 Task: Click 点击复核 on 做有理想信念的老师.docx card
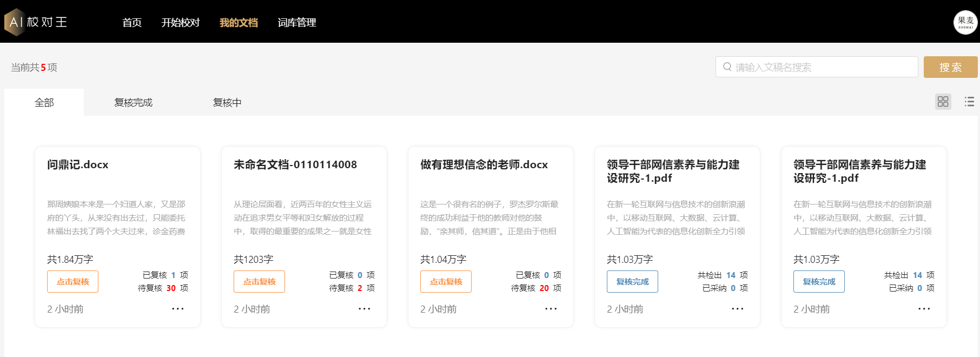coord(446,282)
